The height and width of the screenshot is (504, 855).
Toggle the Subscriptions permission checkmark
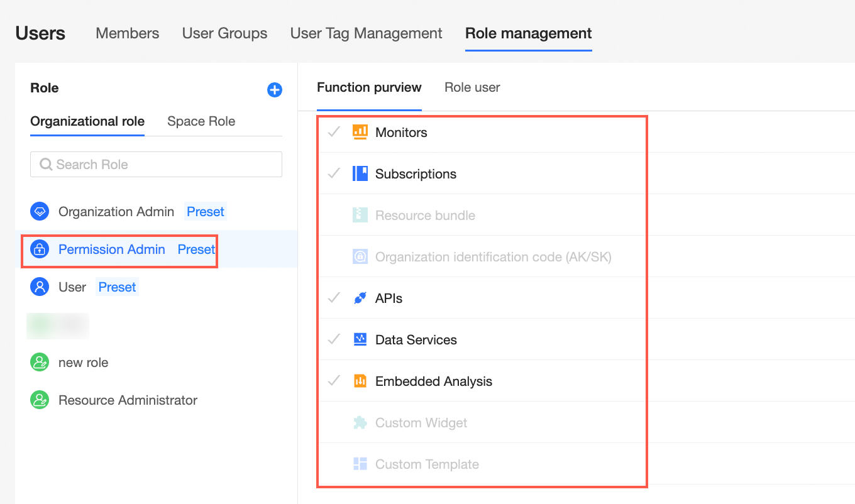click(x=334, y=173)
